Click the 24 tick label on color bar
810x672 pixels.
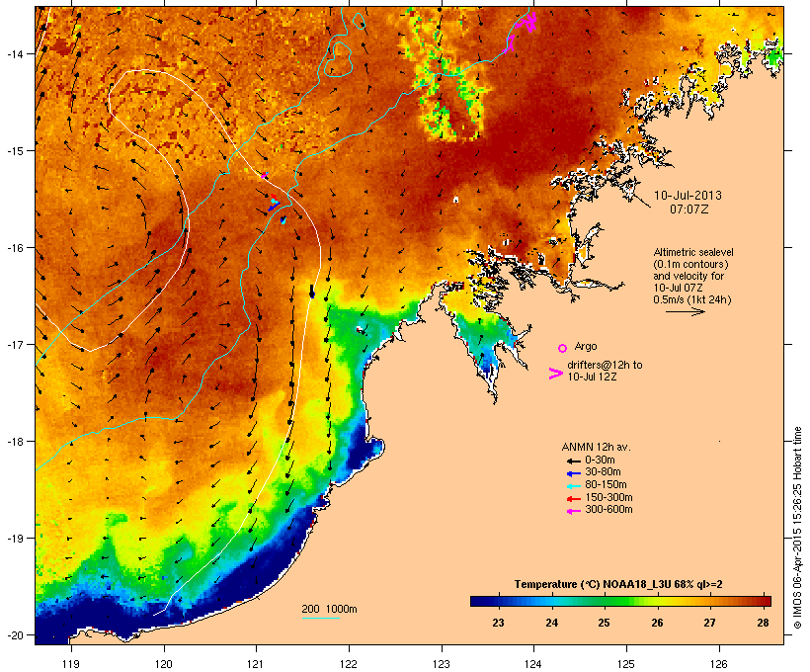tap(551, 623)
